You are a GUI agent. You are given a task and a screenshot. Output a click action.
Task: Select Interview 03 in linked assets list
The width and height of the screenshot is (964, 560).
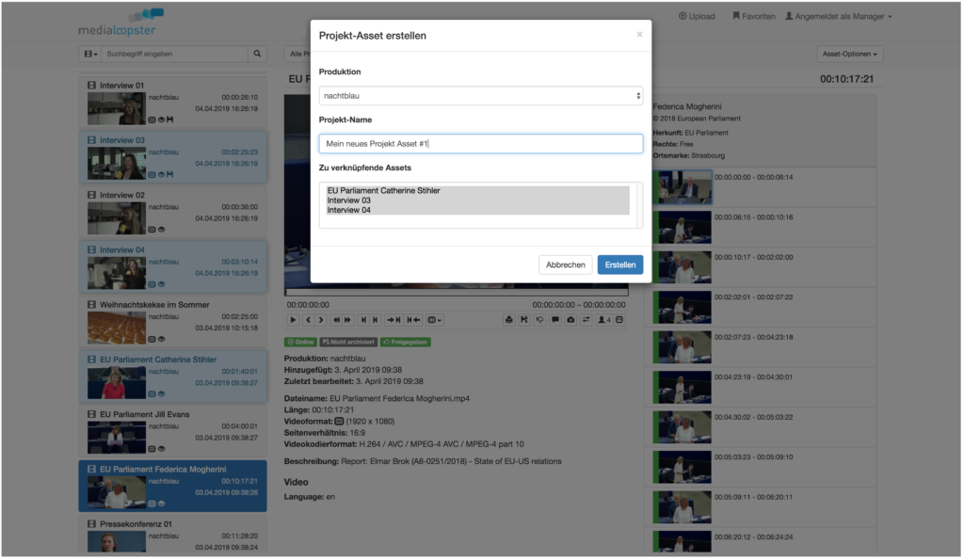(x=348, y=200)
